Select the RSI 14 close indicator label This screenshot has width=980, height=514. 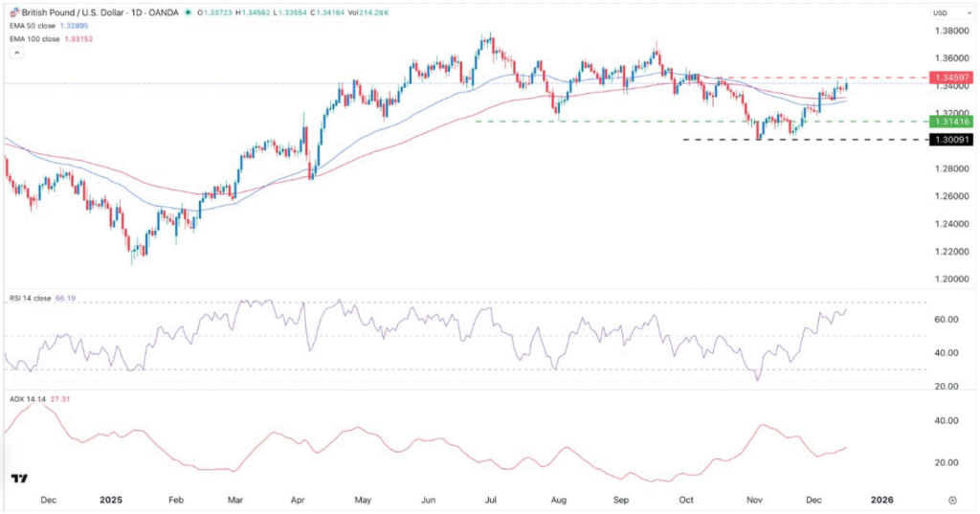coord(29,299)
